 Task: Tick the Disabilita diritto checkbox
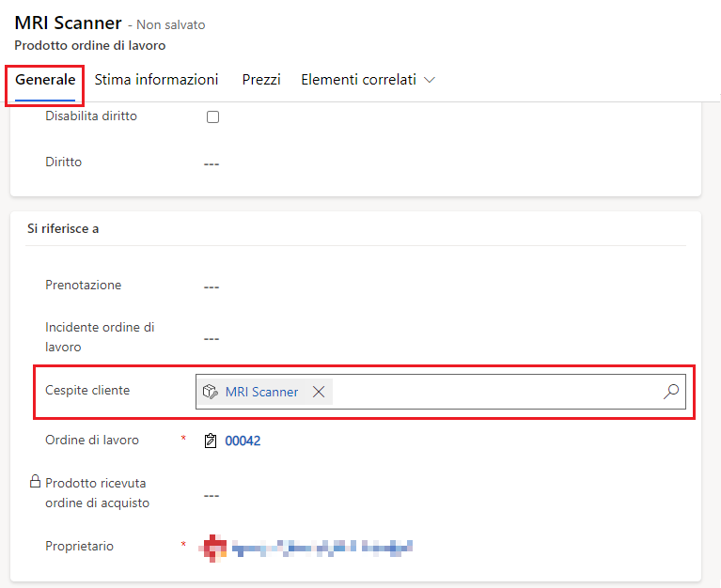212,117
